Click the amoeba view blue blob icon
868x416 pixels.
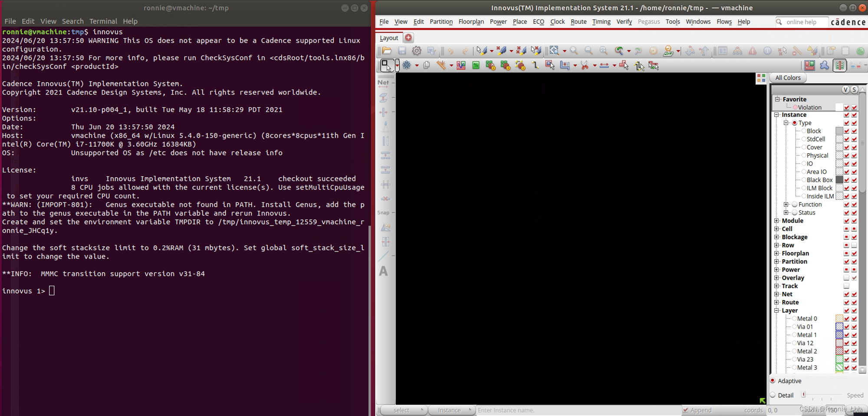(x=824, y=66)
